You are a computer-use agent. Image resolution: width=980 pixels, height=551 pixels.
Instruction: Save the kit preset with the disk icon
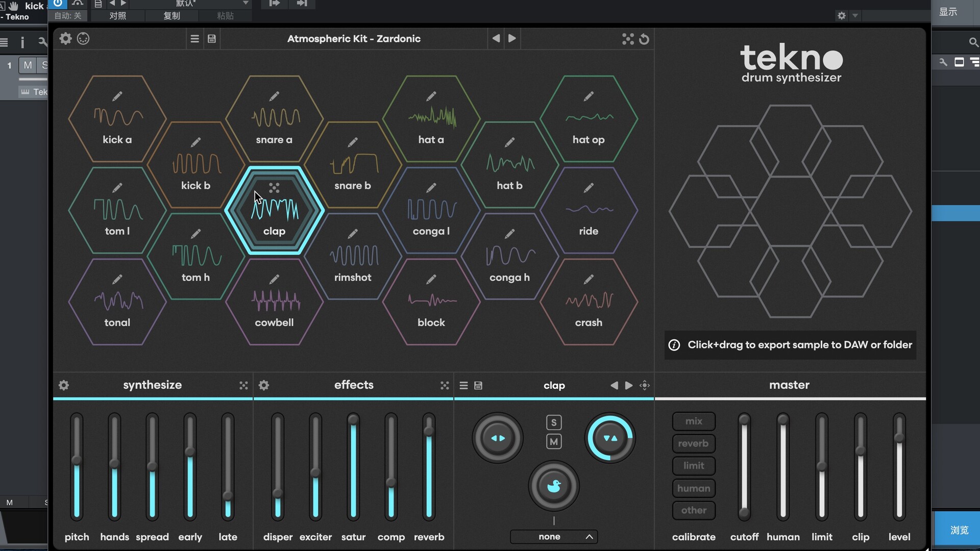[x=212, y=39]
